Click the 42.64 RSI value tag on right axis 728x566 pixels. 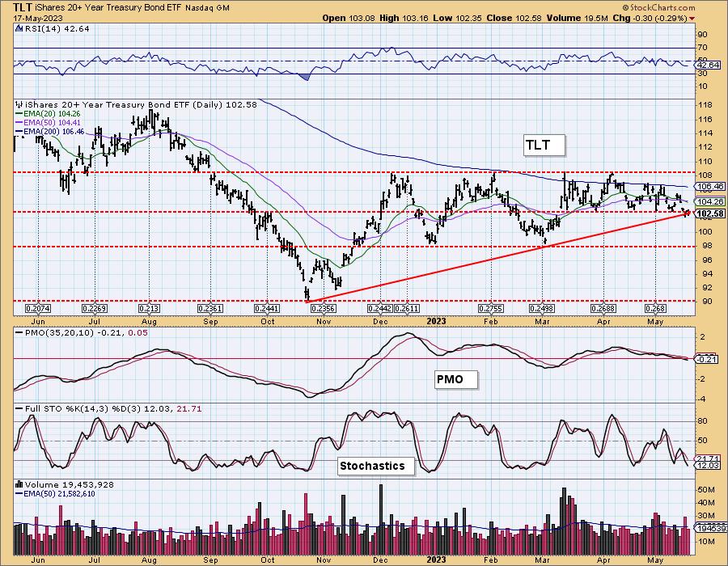coord(709,65)
